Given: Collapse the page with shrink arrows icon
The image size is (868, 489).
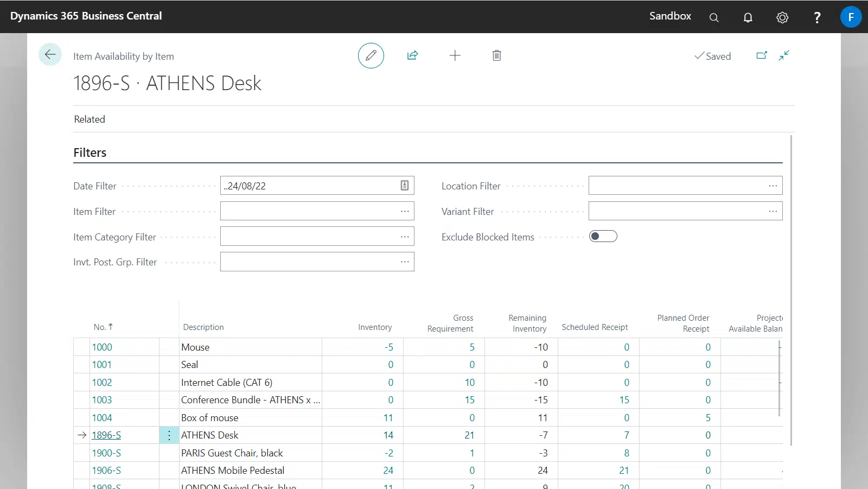Looking at the screenshot, I should tap(784, 55).
